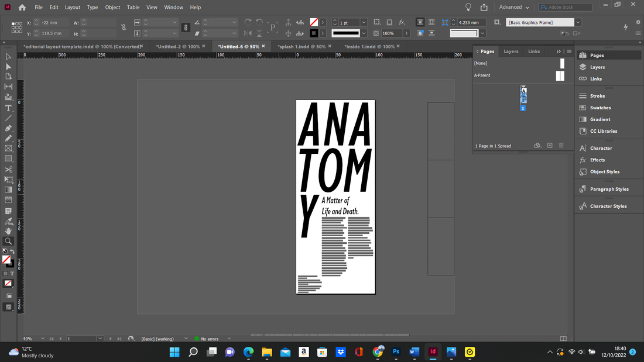Click the Share document icon
The width and height of the screenshot is (644, 362).
484,8
